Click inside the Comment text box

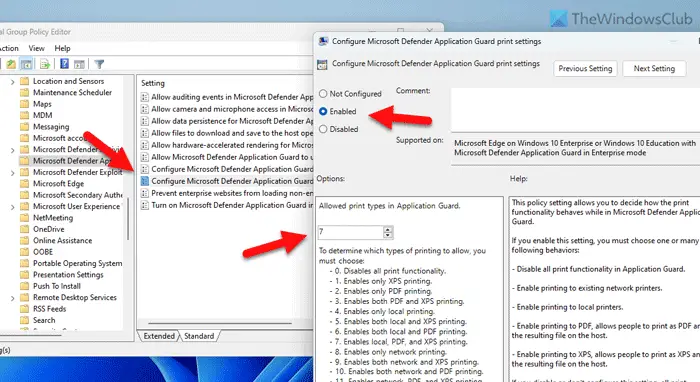[x=575, y=110]
